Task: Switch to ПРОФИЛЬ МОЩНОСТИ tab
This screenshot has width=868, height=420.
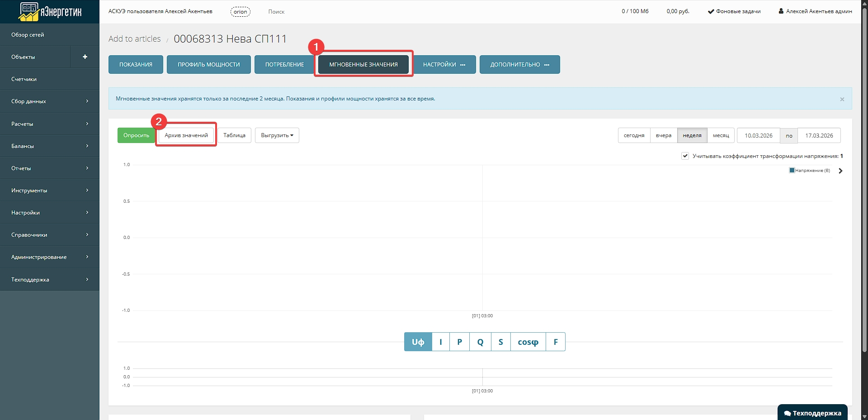Action: coord(208,65)
